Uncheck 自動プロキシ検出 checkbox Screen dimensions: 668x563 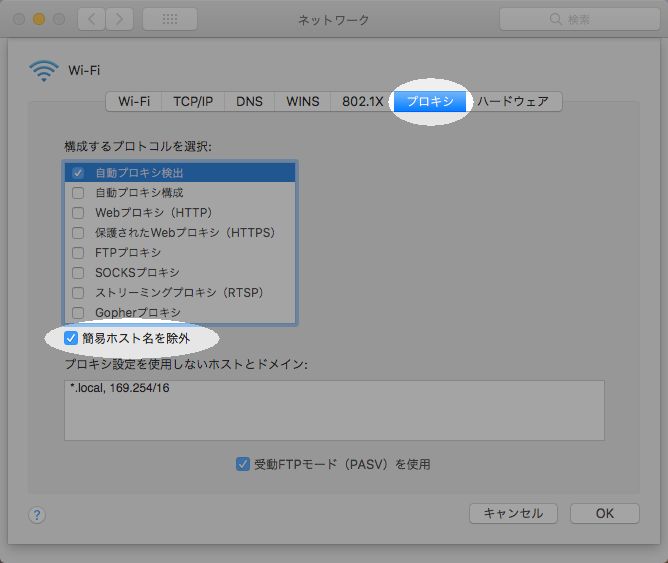[x=78, y=173]
